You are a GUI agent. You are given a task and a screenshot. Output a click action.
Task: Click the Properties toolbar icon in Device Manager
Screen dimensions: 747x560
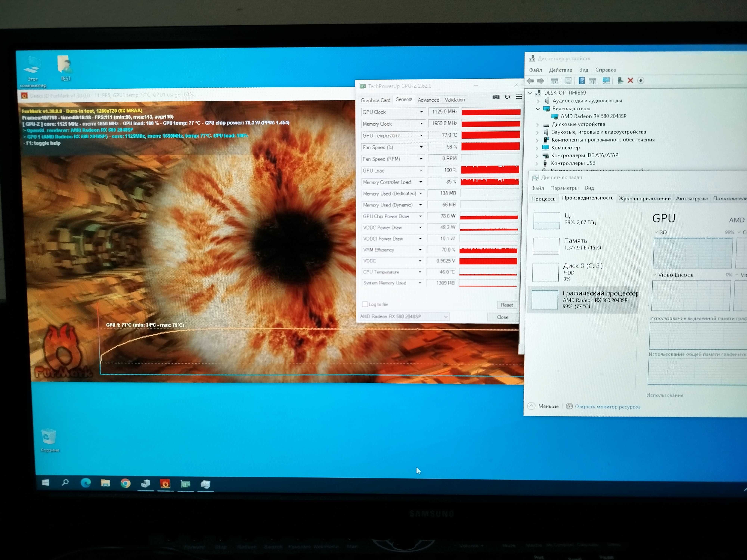(x=568, y=81)
